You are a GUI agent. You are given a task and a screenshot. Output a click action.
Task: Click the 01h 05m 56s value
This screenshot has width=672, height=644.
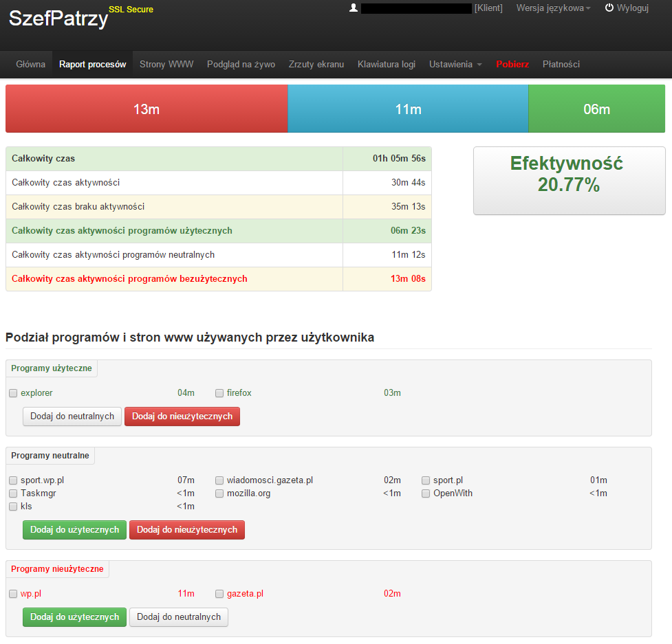pyautogui.click(x=399, y=159)
